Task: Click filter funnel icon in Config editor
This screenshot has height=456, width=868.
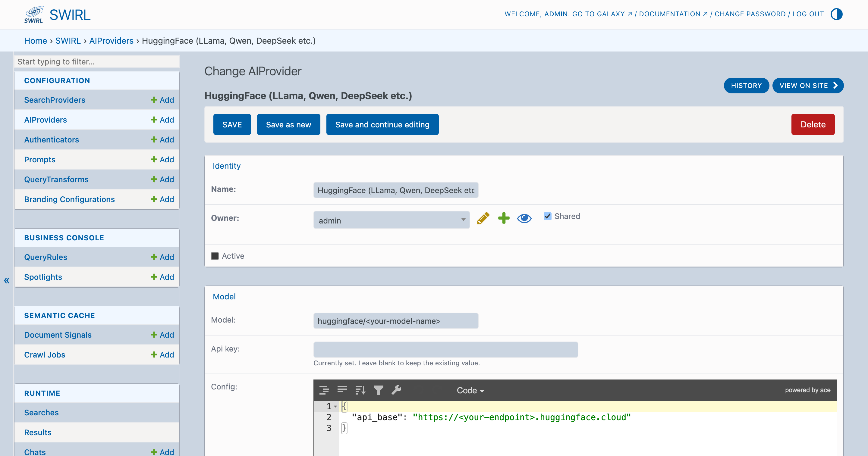Action: (x=379, y=390)
